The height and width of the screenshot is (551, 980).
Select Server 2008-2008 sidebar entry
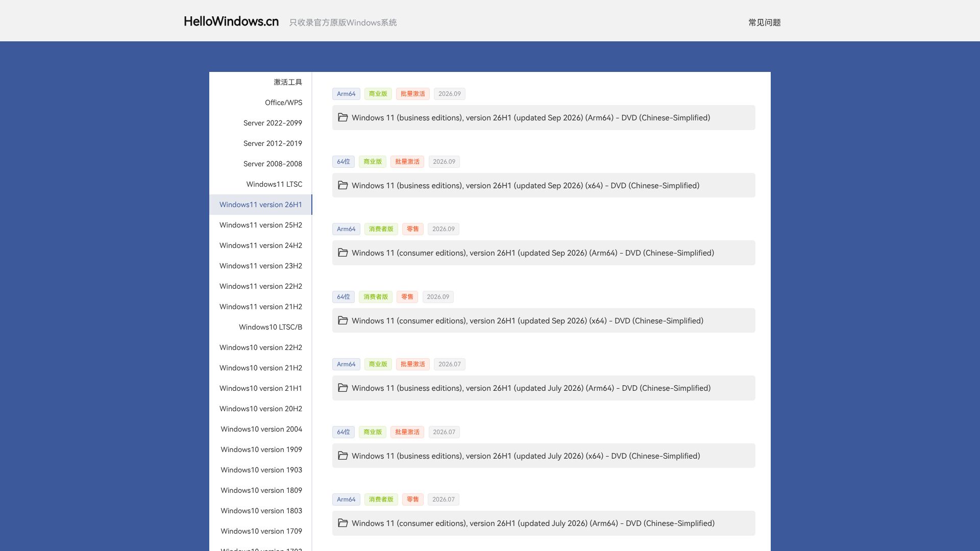[260, 164]
